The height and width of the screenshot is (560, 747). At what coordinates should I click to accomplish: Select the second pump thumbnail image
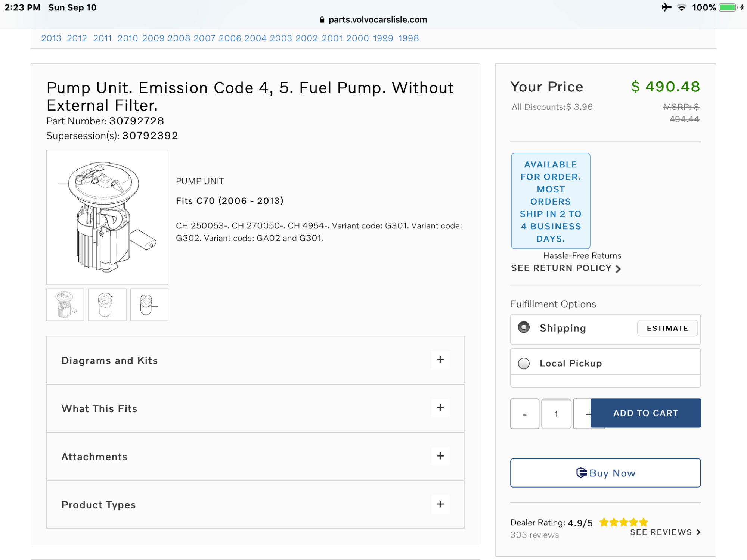click(107, 305)
